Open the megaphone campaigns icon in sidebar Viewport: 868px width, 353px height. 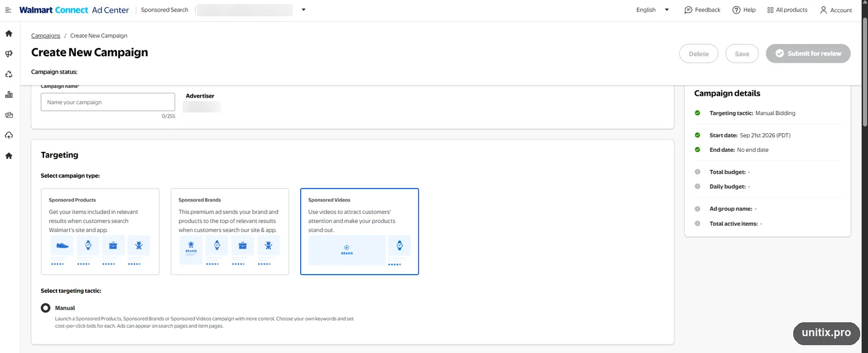[8, 54]
